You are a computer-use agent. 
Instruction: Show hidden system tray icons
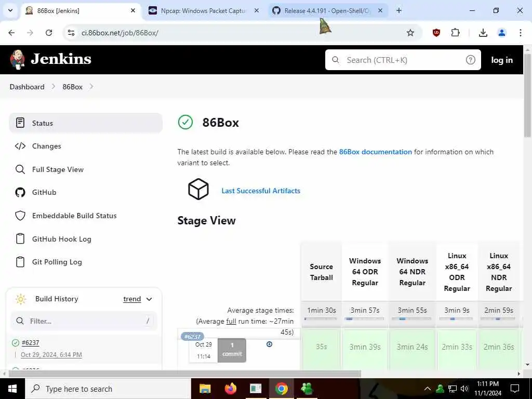point(428,389)
